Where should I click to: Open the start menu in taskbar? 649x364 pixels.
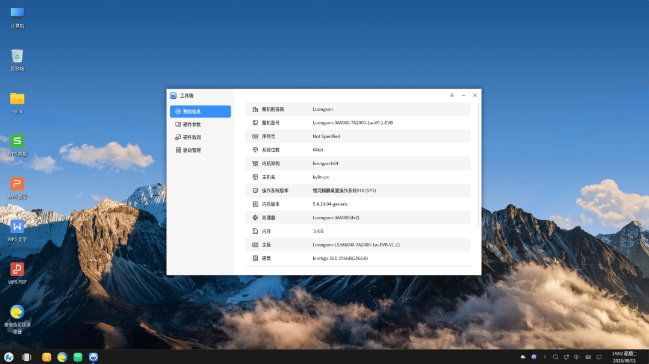pos(9,357)
